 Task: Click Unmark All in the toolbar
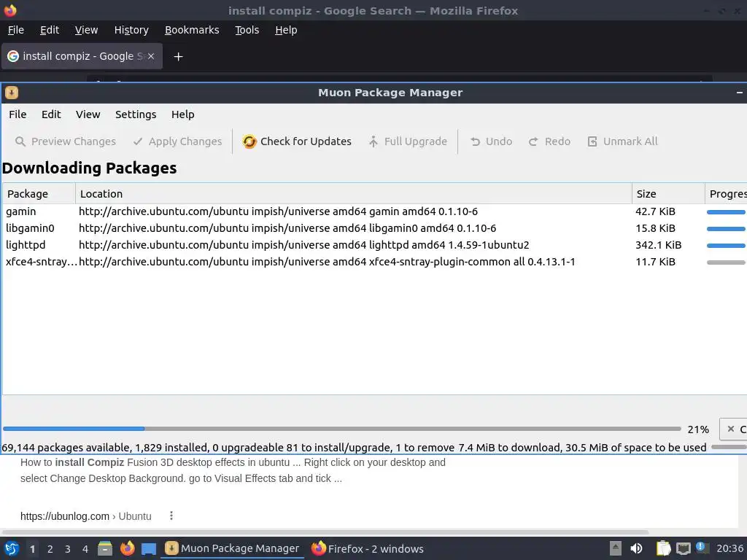622,141
